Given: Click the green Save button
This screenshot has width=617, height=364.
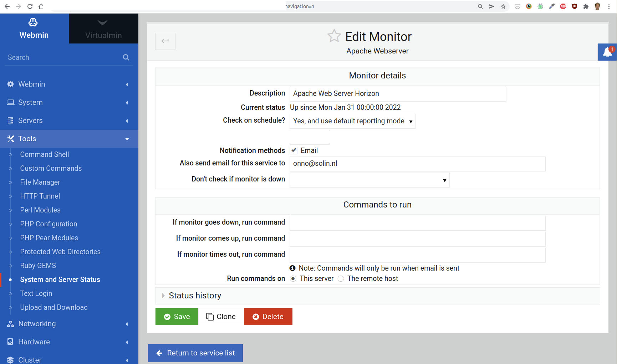Looking at the screenshot, I should click(177, 317).
